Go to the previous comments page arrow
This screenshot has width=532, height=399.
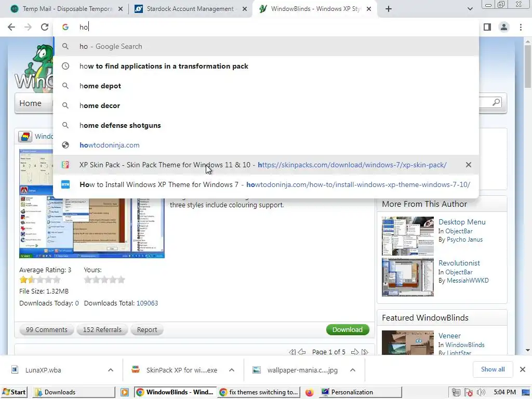point(302,352)
